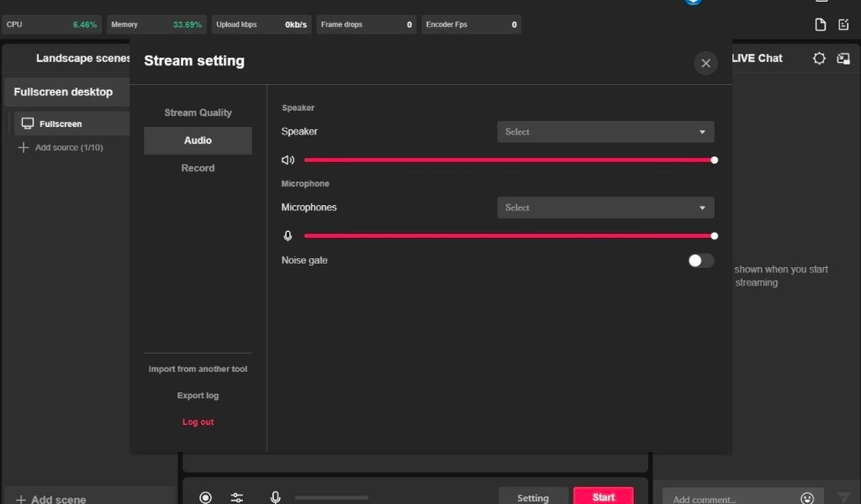
Task: Open the Microphones Select dropdown
Action: 605,207
